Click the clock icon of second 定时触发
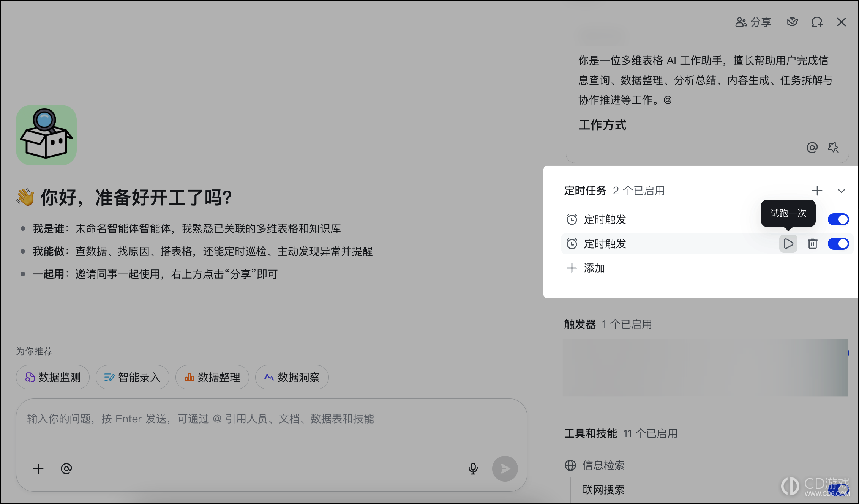Image resolution: width=859 pixels, height=504 pixels. 572,244
